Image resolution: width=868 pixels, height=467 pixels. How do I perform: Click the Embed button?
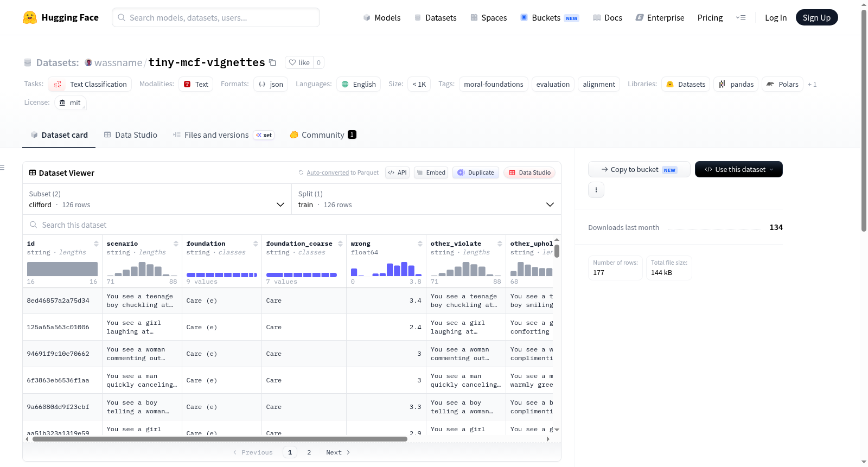(x=430, y=172)
